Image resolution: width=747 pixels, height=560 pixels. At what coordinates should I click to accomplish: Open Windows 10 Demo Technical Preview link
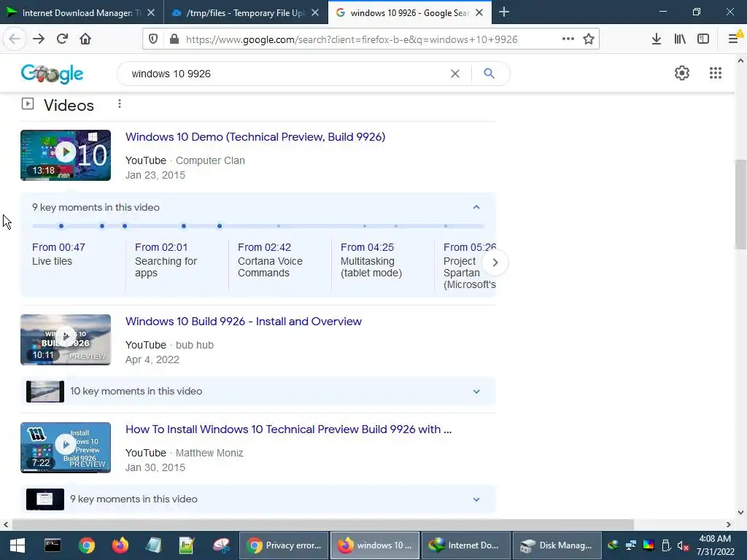(x=255, y=136)
